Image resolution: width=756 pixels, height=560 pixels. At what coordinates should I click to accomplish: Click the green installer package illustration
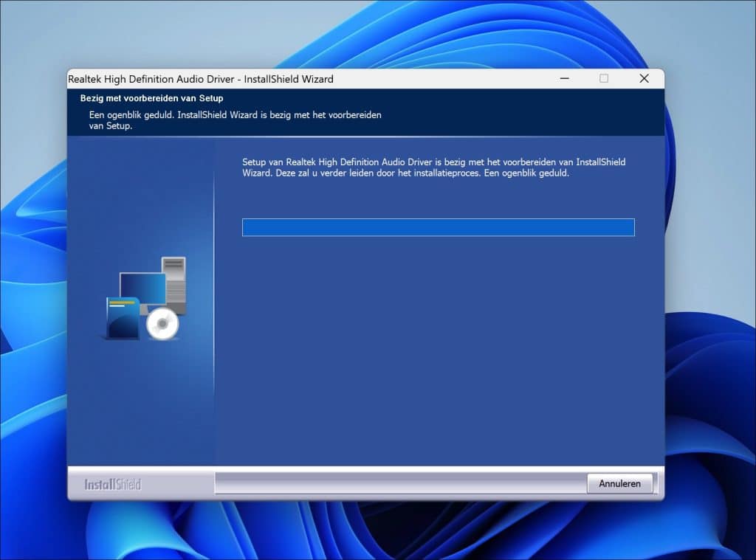(x=122, y=317)
